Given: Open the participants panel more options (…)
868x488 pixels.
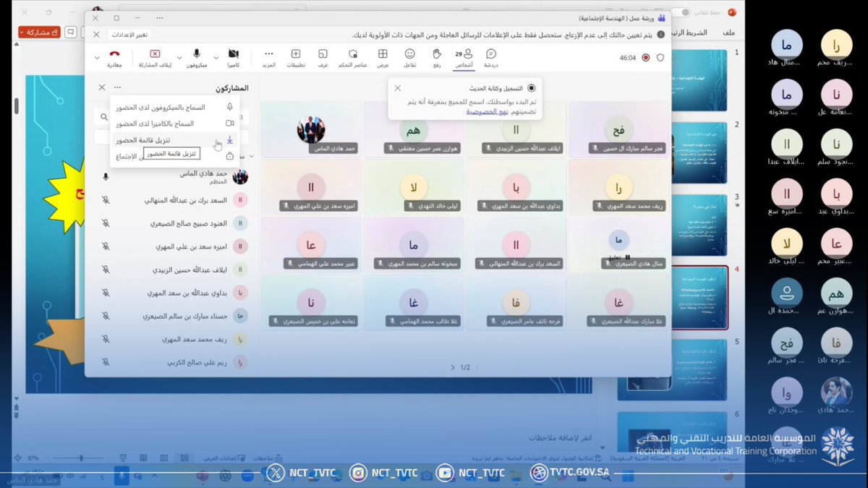Looking at the screenshot, I should 118,87.
